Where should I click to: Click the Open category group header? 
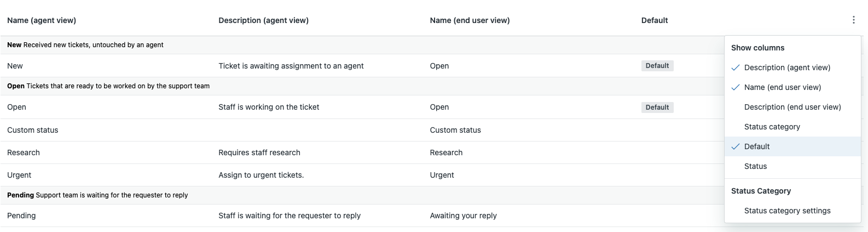(x=108, y=86)
